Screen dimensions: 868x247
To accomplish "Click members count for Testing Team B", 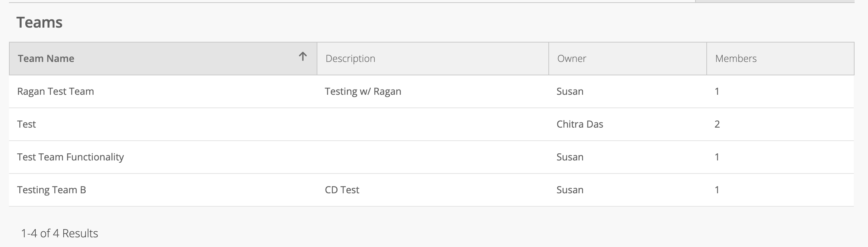I will coord(717,190).
